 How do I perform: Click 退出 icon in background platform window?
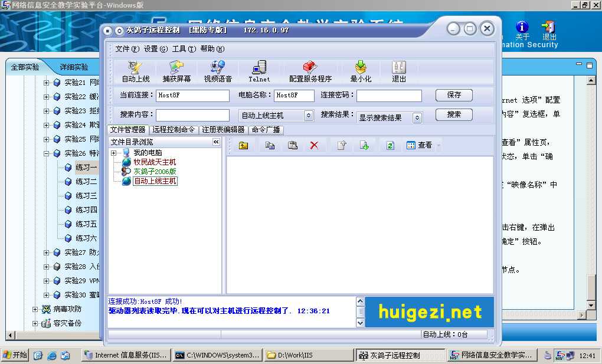[x=549, y=31]
